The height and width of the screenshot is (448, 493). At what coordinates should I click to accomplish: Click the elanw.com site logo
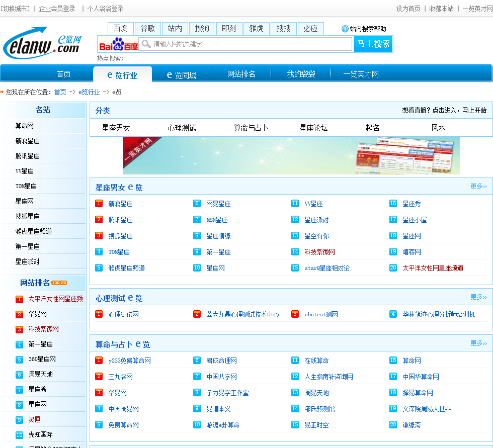pyautogui.click(x=42, y=43)
